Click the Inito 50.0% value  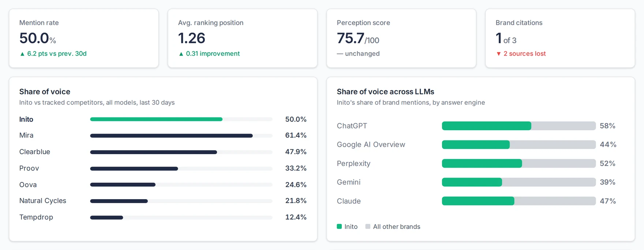(x=296, y=119)
